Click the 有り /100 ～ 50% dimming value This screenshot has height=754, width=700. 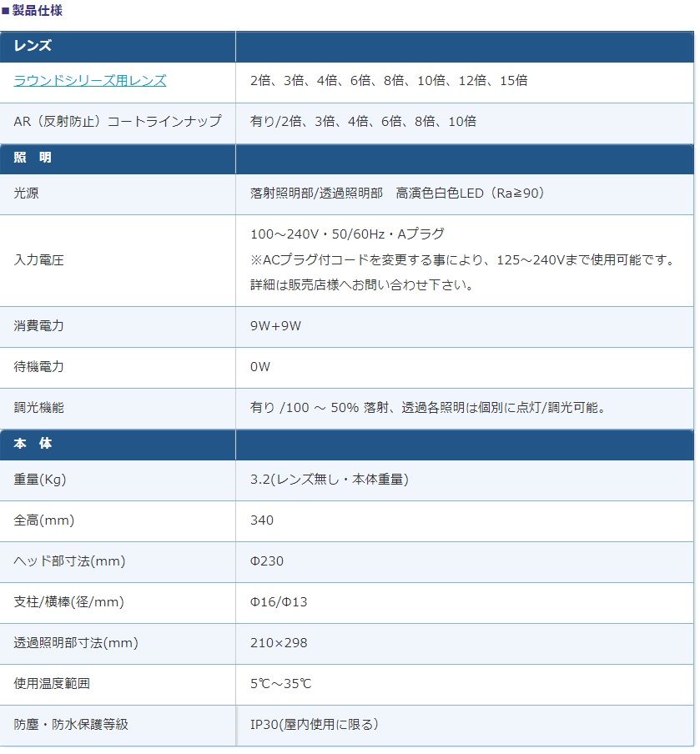pos(428,408)
